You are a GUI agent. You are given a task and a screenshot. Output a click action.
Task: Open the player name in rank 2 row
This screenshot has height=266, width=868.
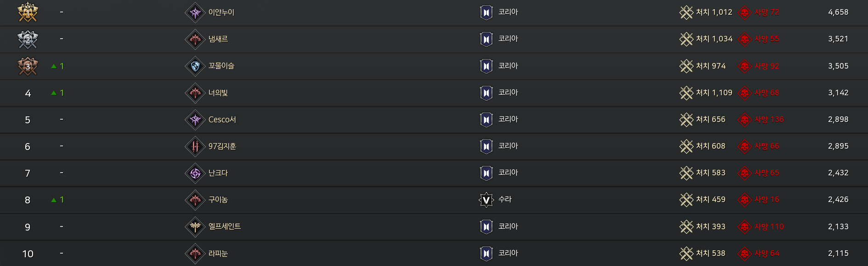(x=218, y=39)
